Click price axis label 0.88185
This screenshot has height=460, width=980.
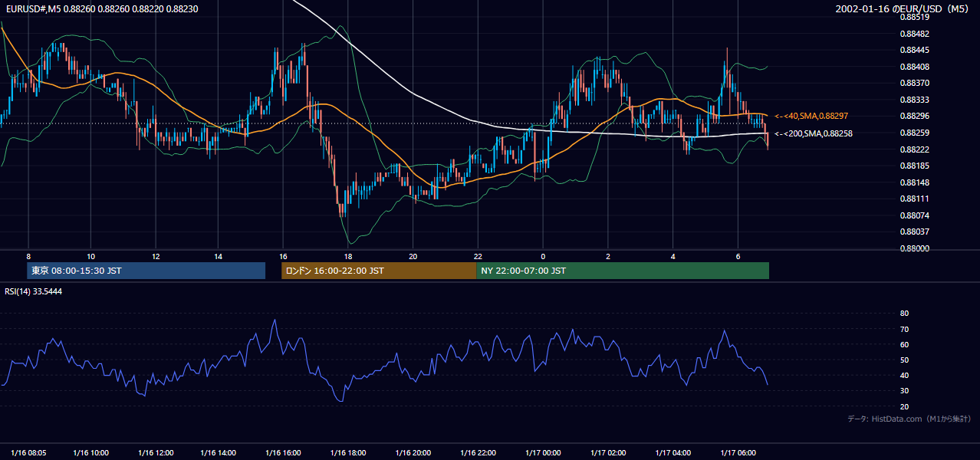point(914,166)
